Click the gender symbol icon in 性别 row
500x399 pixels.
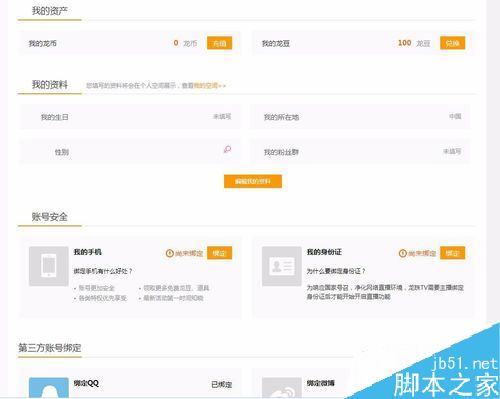pos(227,149)
